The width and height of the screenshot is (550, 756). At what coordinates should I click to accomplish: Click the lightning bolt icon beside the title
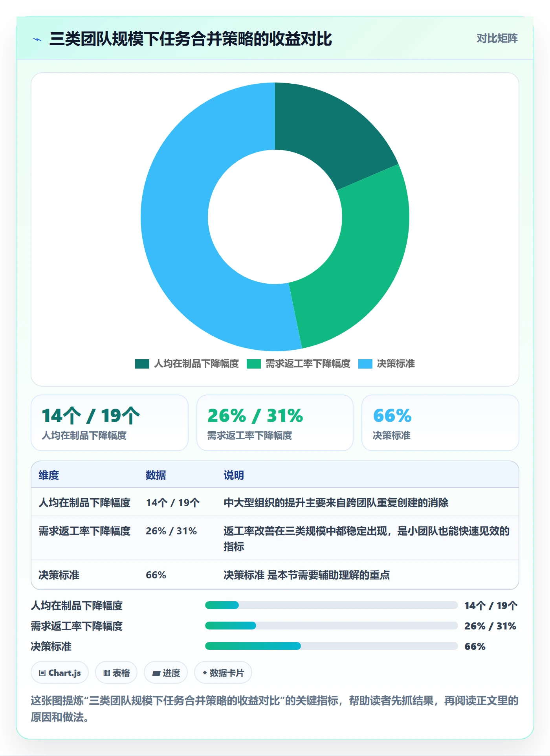pyautogui.click(x=37, y=39)
